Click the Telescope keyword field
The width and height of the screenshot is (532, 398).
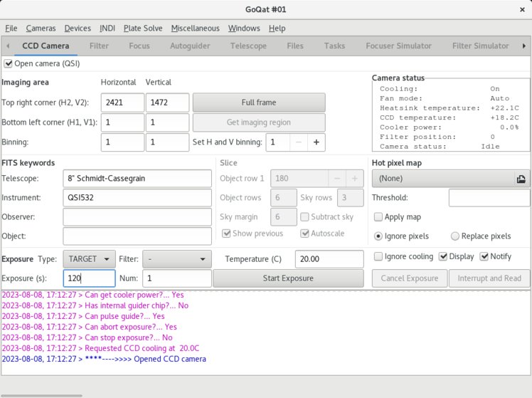click(x=137, y=179)
